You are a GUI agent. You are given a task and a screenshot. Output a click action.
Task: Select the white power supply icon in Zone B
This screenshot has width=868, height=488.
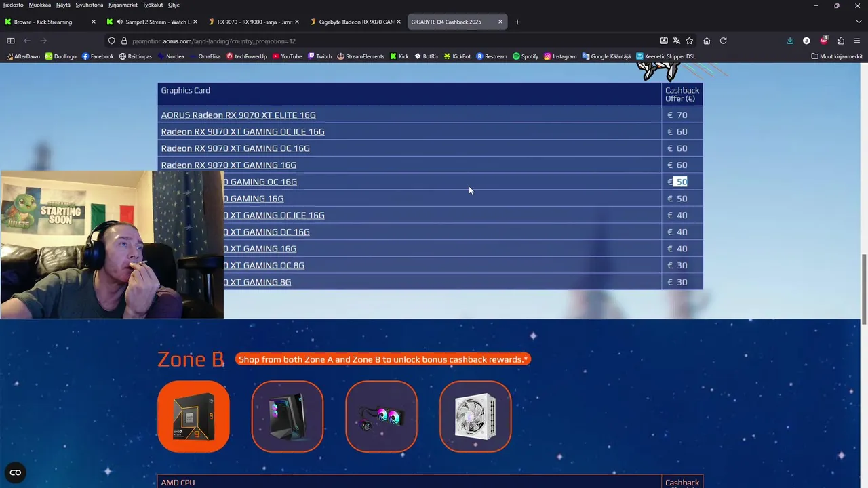coord(475,416)
